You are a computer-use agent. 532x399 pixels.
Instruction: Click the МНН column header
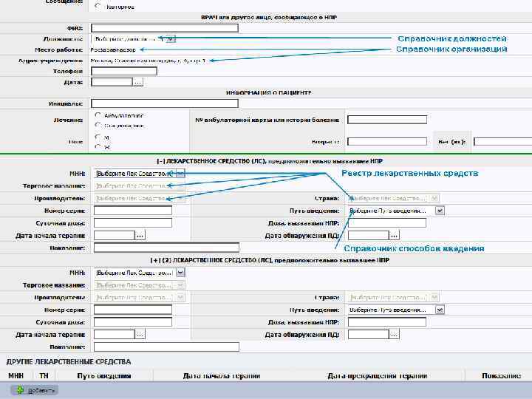16,376
